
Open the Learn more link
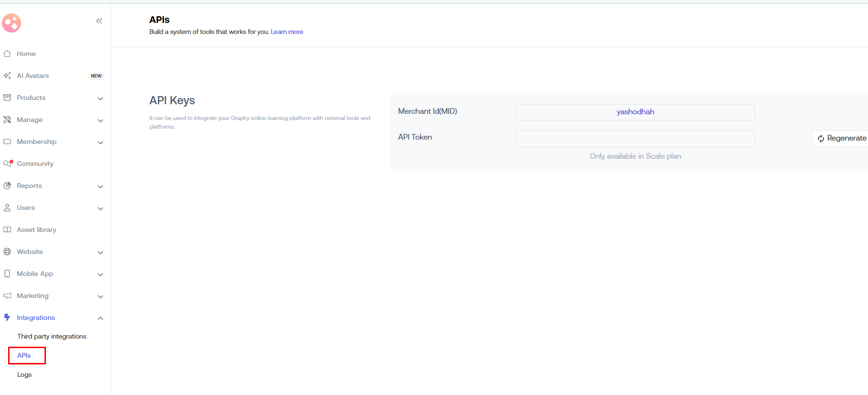(287, 32)
